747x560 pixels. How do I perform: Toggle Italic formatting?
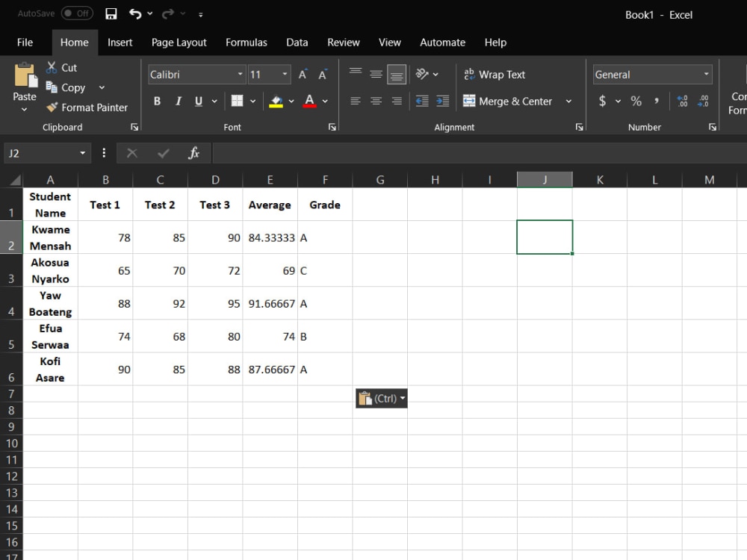click(179, 101)
